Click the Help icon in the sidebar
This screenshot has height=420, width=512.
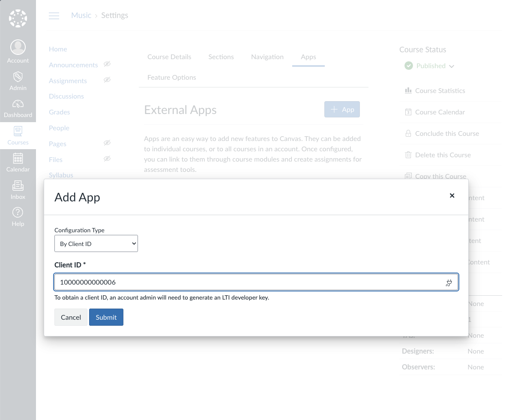coord(18,212)
